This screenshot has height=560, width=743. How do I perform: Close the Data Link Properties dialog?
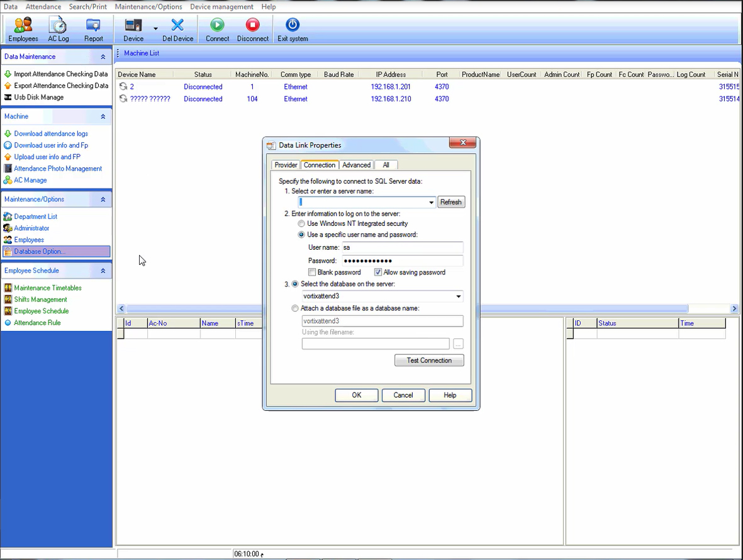(462, 143)
